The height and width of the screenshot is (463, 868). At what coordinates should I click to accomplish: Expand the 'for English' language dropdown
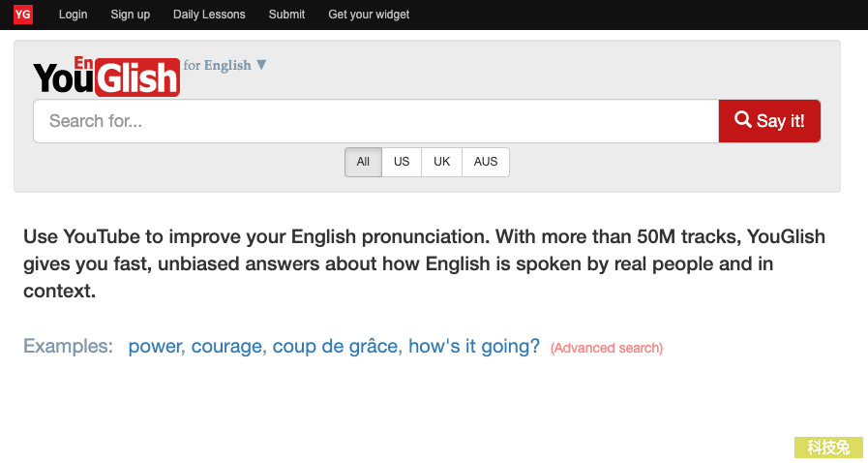(x=224, y=65)
